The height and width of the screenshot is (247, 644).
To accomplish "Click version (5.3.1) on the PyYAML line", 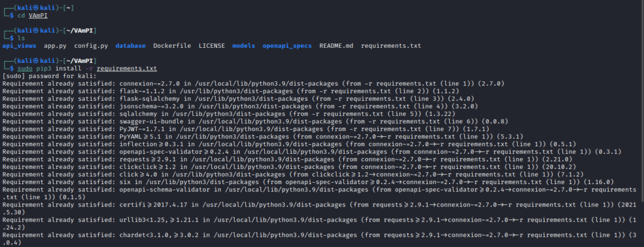I will pyautogui.click(x=511, y=136).
